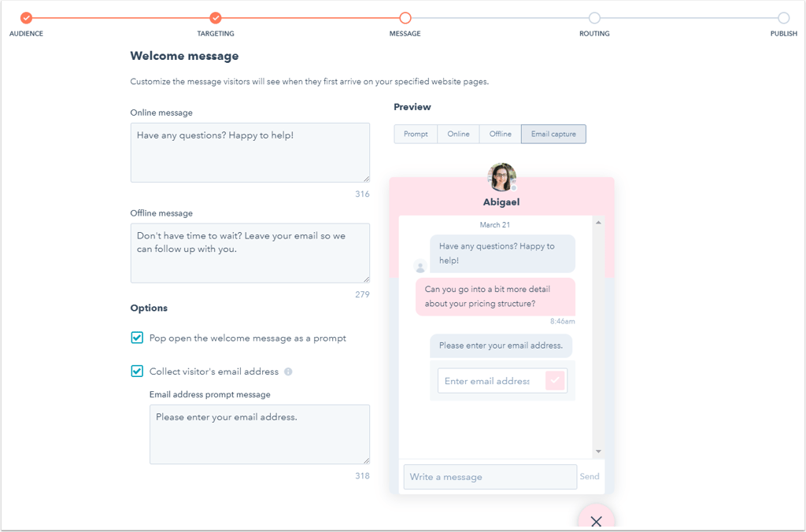Viewport: 806px width, 532px height.
Task: Click the Write a message input box
Action: click(490, 477)
